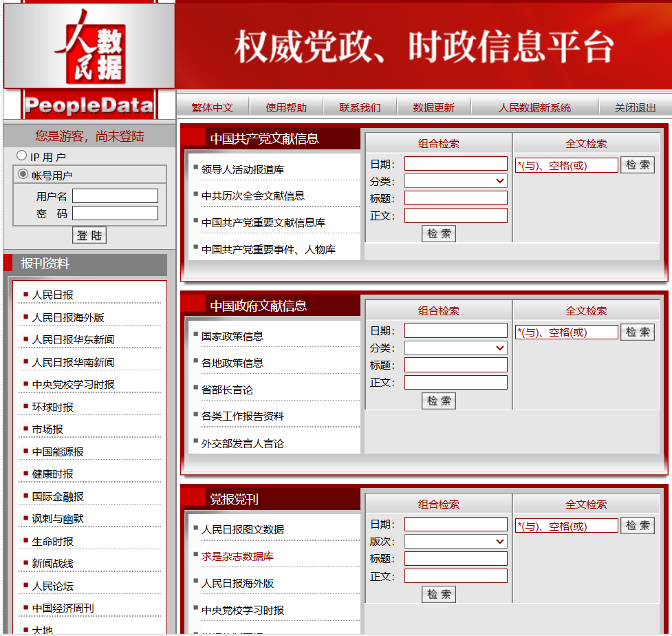Open 人民日报图文数据 link
Viewport: 672px width, 636px height.
pyautogui.click(x=243, y=529)
